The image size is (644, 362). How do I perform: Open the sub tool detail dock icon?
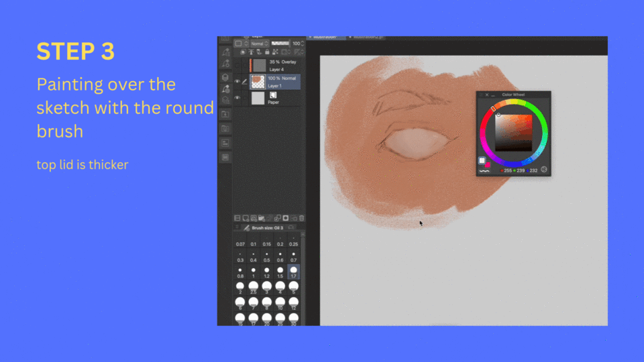coord(225,64)
